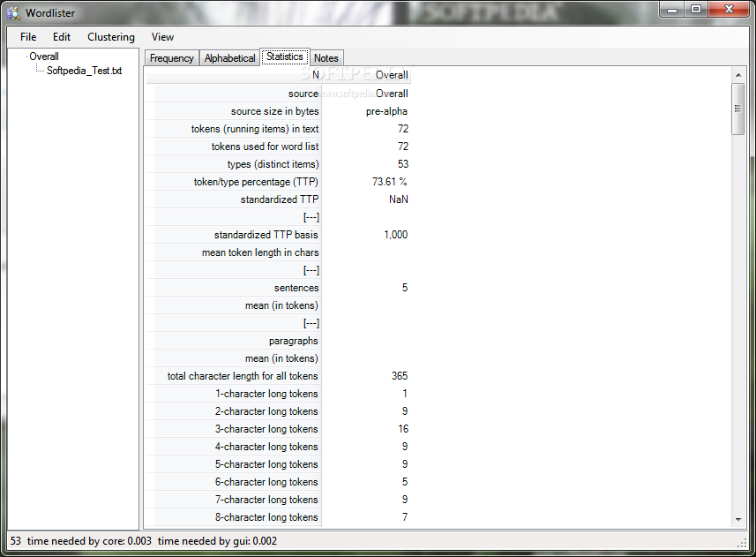Click the value 53 for types
The image size is (756, 557).
tap(403, 164)
